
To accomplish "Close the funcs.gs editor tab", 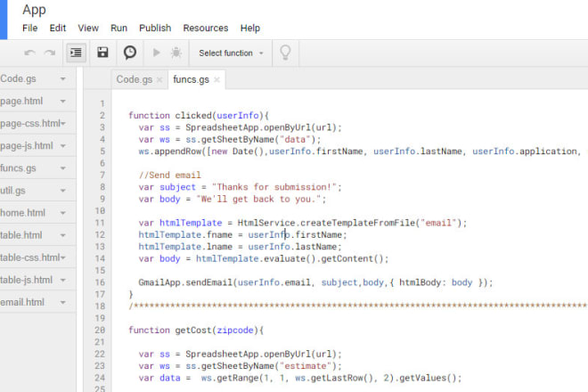I will (x=216, y=79).
